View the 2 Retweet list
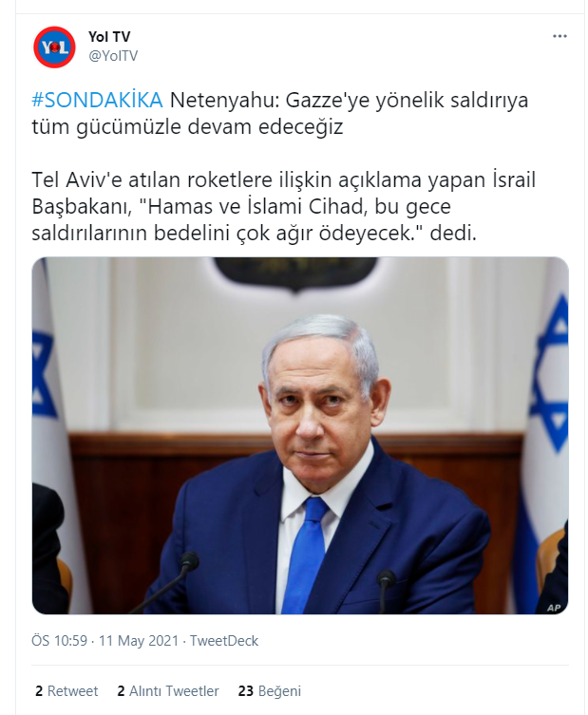 66,691
